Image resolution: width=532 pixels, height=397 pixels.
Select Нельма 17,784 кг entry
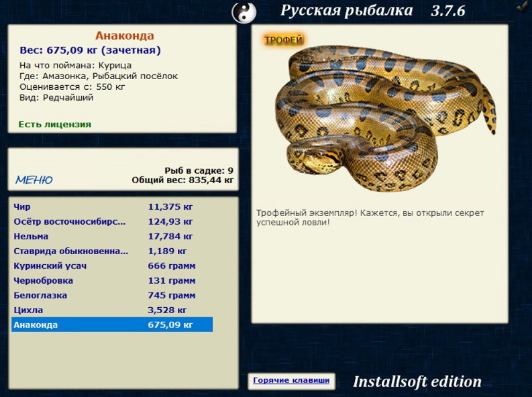[112, 236]
